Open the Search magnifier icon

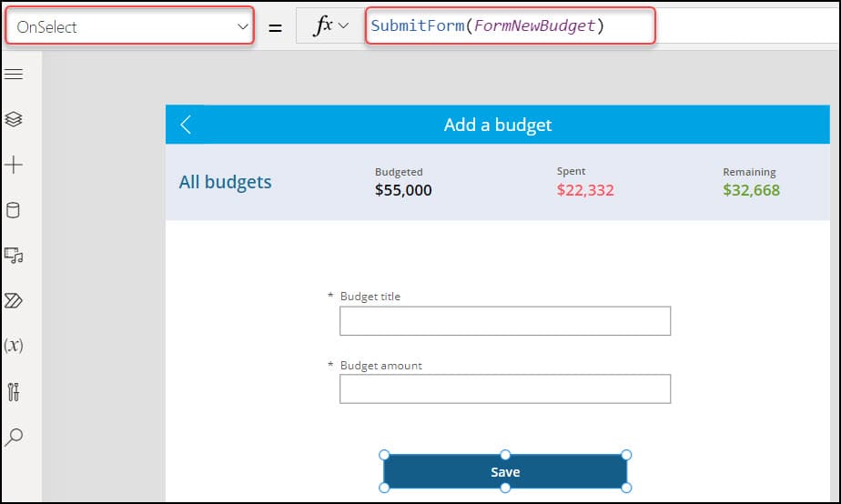[14, 438]
